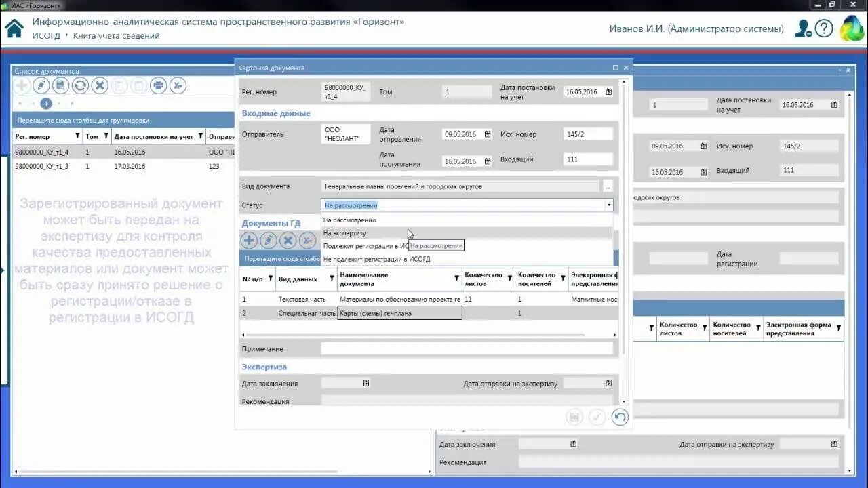The width and height of the screenshot is (868, 488).
Task: Select the Текстовая часть row cell
Action: (307, 299)
